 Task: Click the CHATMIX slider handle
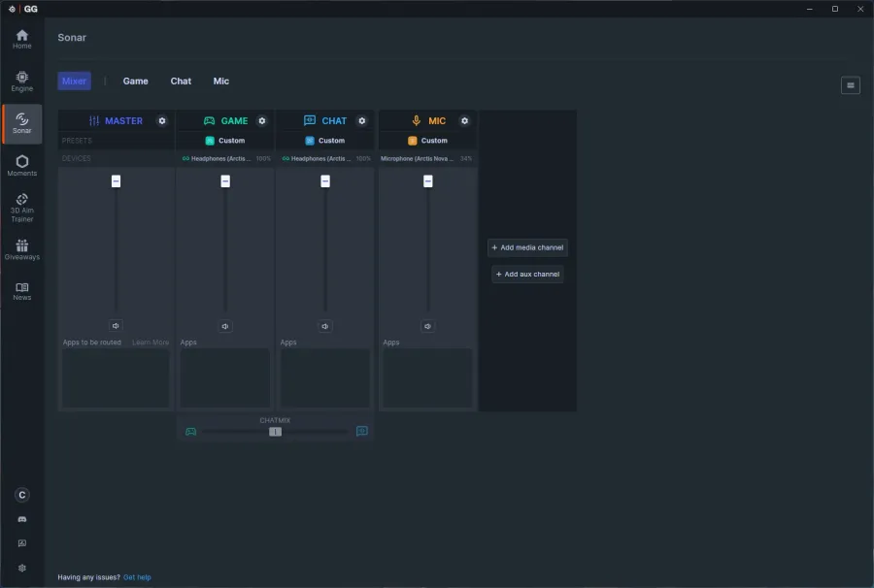click(x=275, y=432)
